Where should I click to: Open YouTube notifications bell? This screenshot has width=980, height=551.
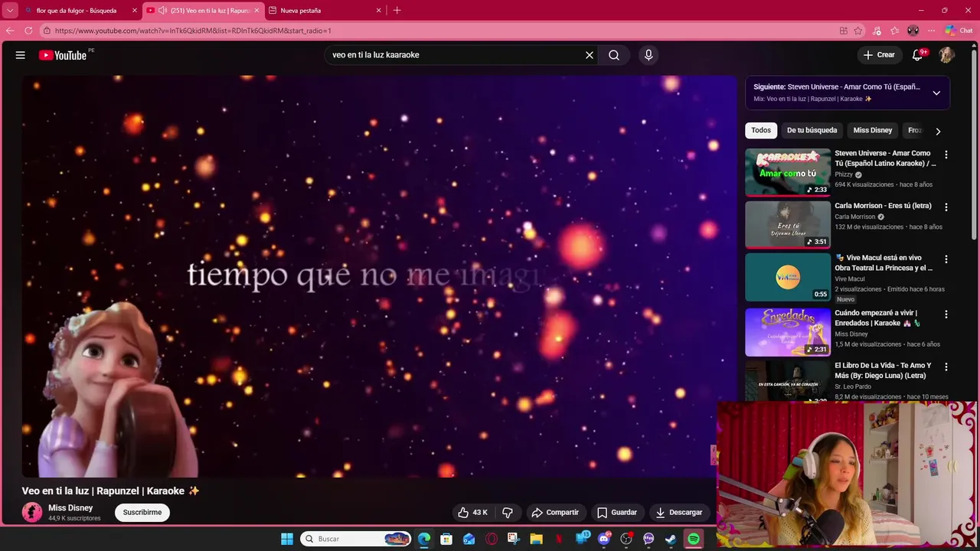[x=917, y=55]
